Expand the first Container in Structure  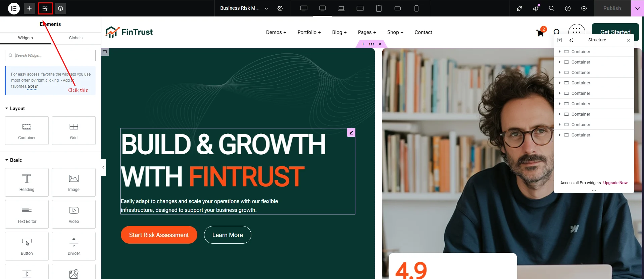559,51
